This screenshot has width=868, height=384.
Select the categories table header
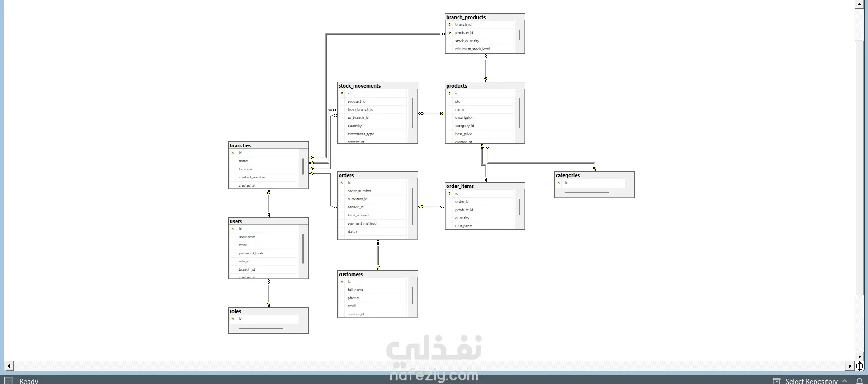click(594, 175)
